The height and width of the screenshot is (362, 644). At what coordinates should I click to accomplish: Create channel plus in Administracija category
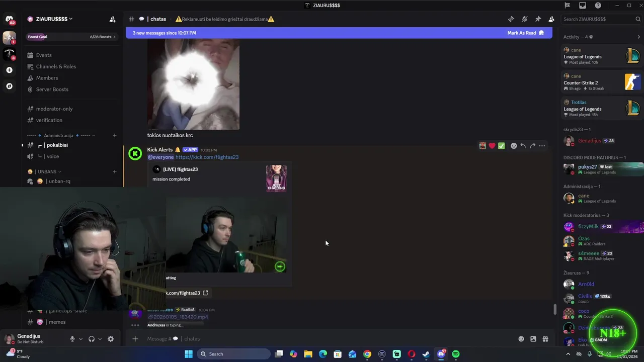(114, 135)
